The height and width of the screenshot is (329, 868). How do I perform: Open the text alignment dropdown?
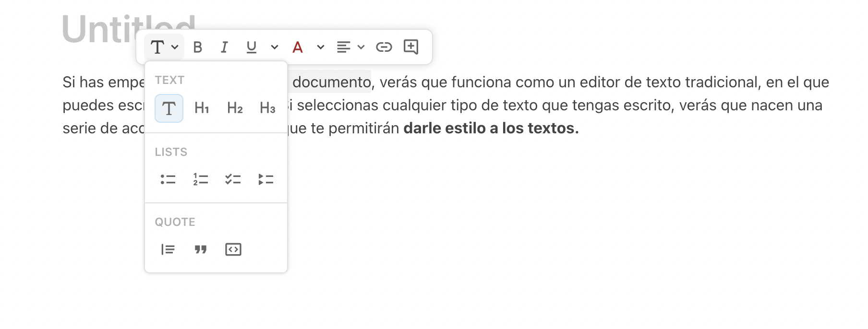click(x=350, y=47)
